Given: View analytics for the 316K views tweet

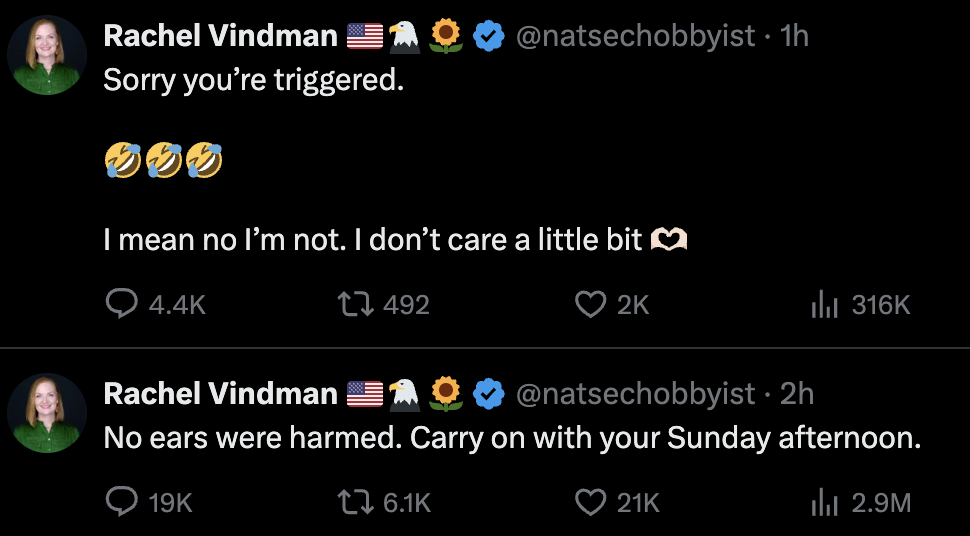Looking at the screenshot, I should (822, 304).
